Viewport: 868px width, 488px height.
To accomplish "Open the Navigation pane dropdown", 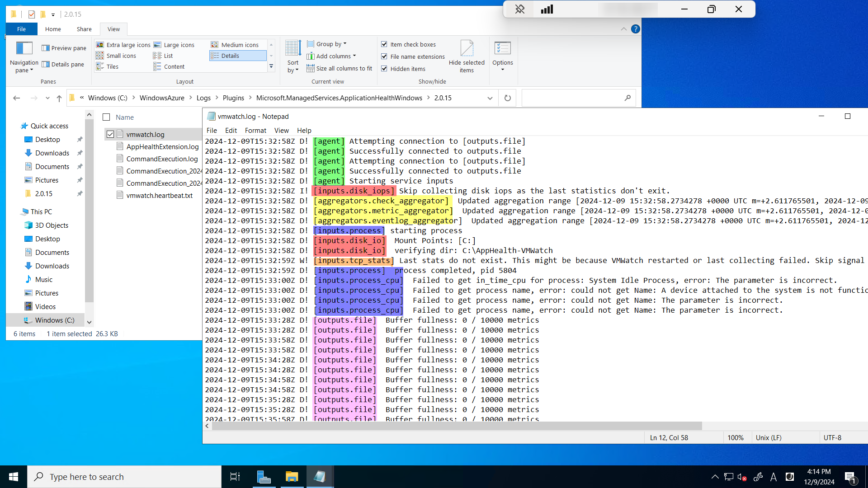I will [x=24, y=57].
